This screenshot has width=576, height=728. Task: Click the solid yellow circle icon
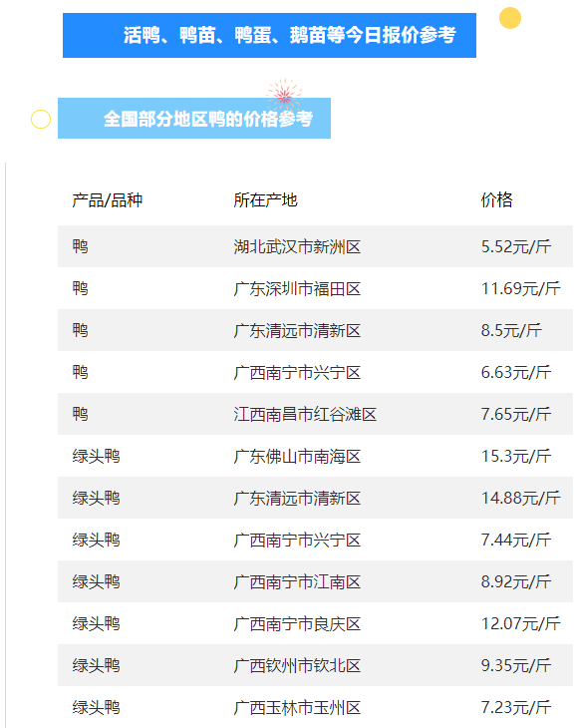(x=509, y=18)
